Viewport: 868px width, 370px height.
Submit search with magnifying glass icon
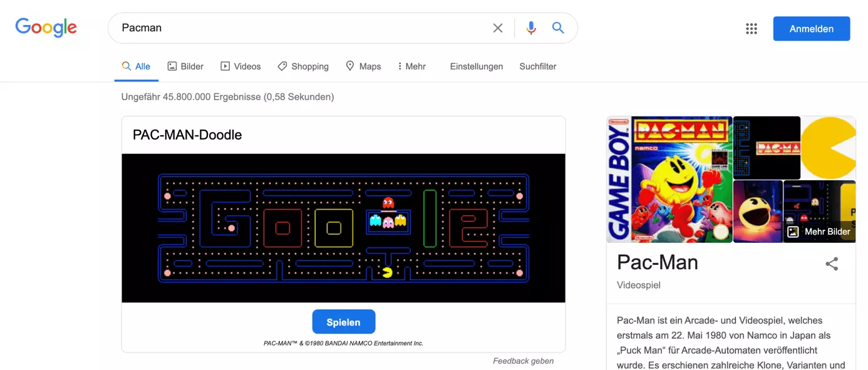[558, 28]
